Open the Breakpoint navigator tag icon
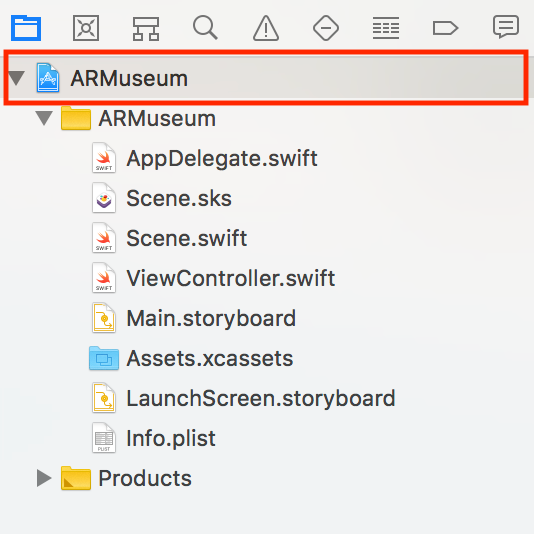The width and height of the screenshot is (534, 534). (445, 28)
